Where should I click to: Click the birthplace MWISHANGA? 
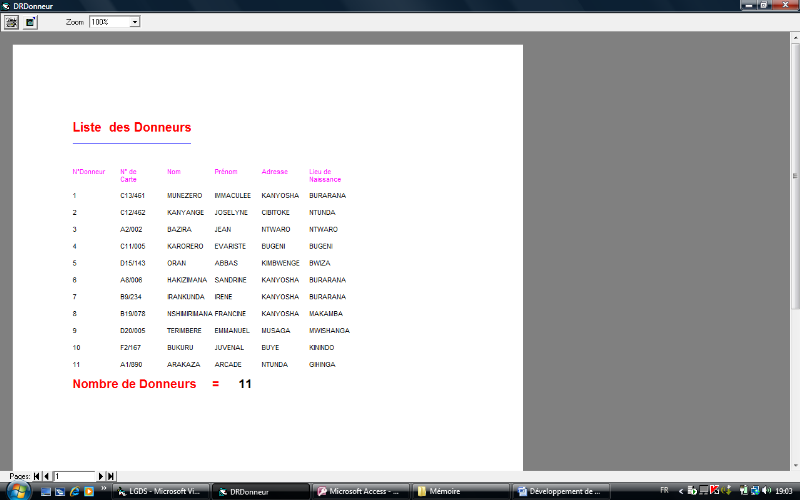click(x=330, y=331)
